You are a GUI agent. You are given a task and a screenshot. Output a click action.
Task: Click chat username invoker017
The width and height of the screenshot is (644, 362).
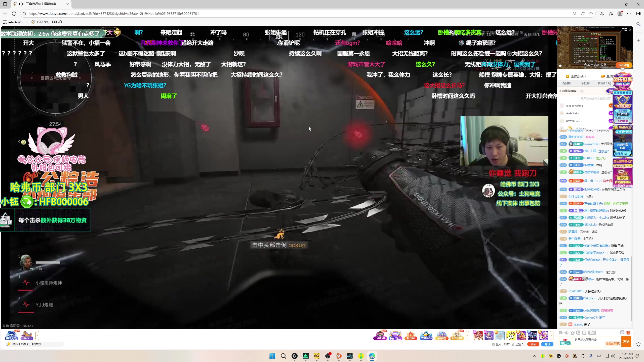pos(591,144)
